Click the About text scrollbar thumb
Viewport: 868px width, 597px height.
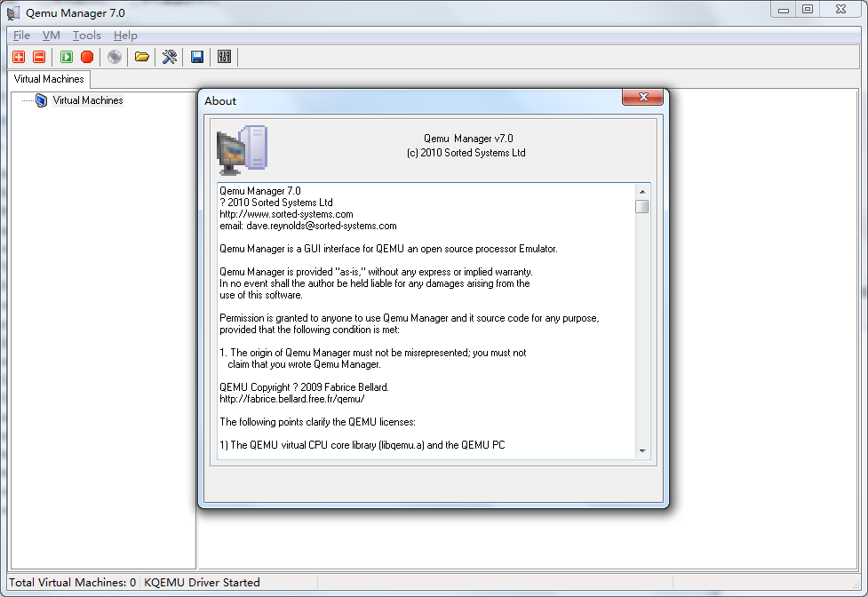pos(642,206)
